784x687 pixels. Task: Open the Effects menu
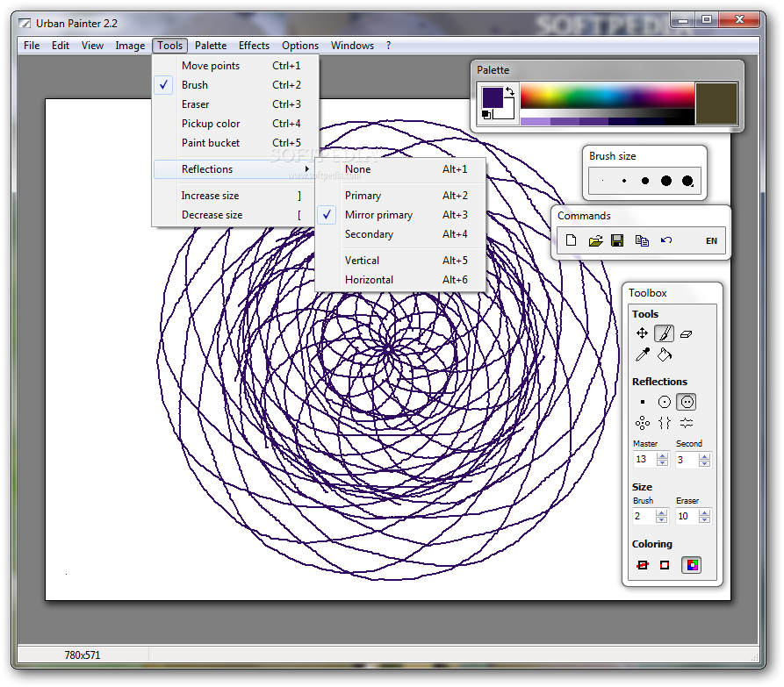click(254, 46)
